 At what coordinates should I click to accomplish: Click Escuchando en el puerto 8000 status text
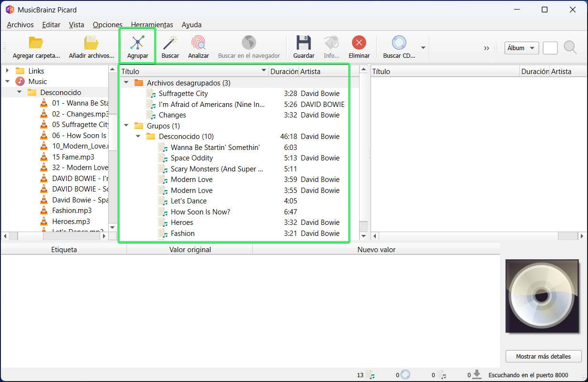(528, 375)
